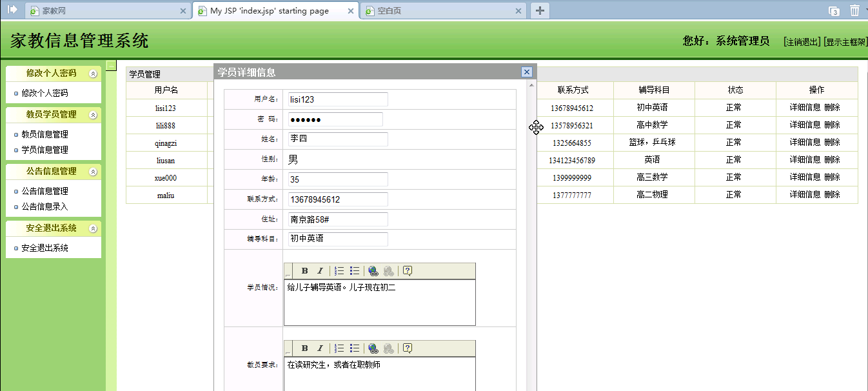
Task: Click the 联系方式 field in the dialog
Action: [338, 199]
